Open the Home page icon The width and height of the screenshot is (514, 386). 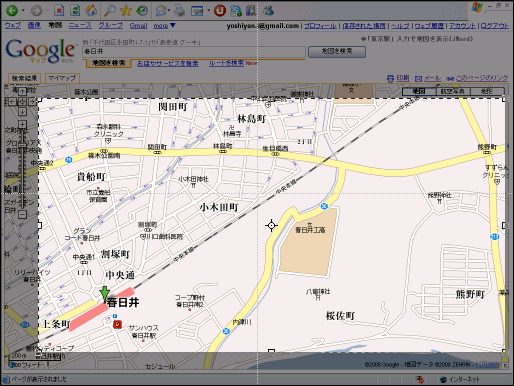tap(91, 11)
